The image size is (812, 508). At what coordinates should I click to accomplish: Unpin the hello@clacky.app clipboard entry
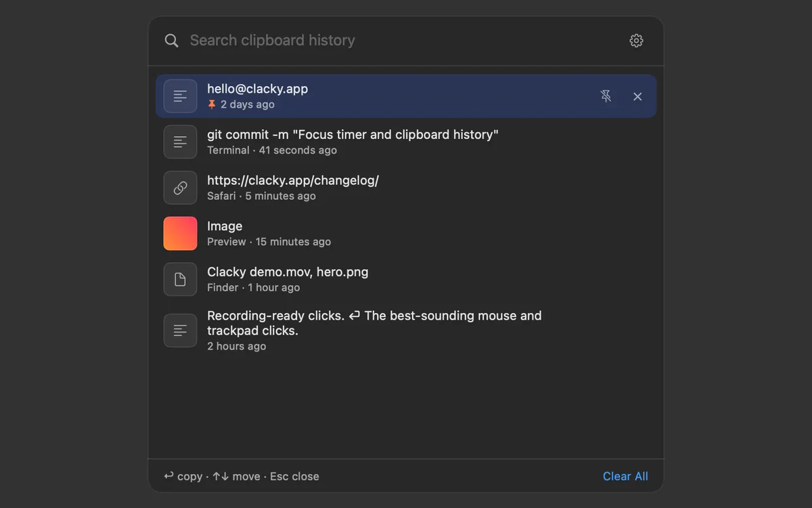606,96
